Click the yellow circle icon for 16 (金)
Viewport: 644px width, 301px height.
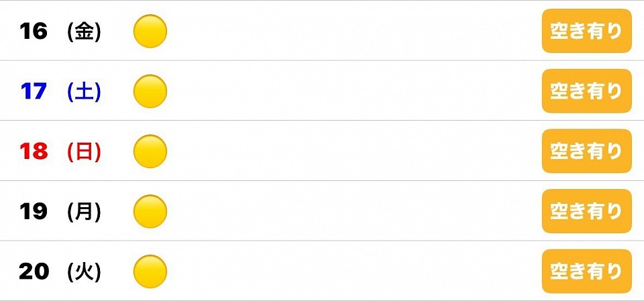click(150, 32)
